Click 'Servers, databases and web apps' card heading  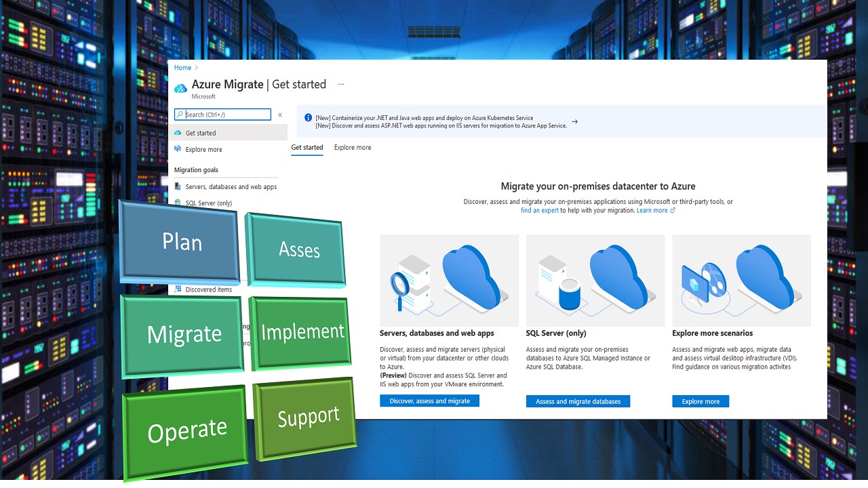[x=437, y=333]
